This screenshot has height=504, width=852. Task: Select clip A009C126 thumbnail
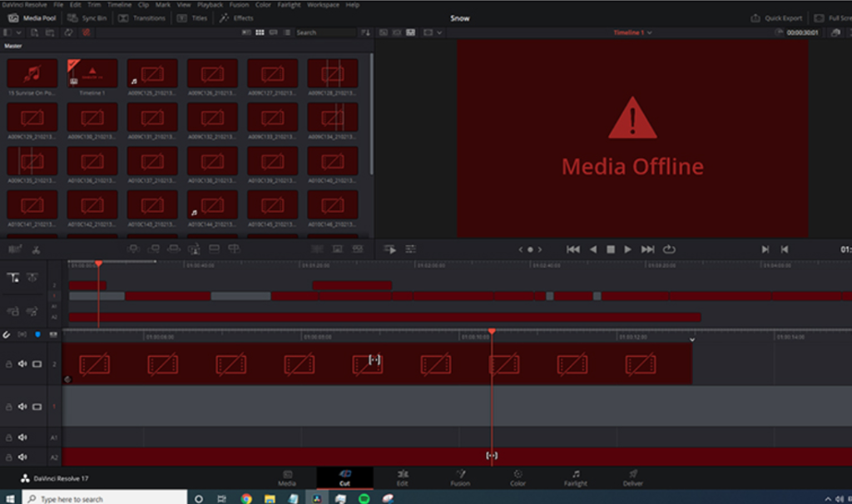point(212,73)
